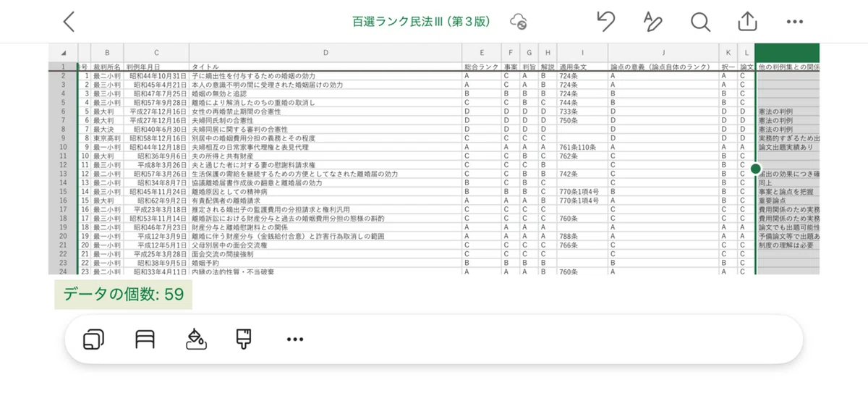
Task: Select note cell 同上
Action: coord(787,183)
